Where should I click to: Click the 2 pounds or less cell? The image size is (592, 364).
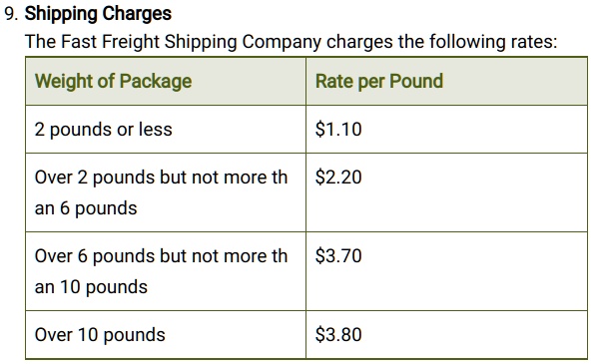pos(166,130)
